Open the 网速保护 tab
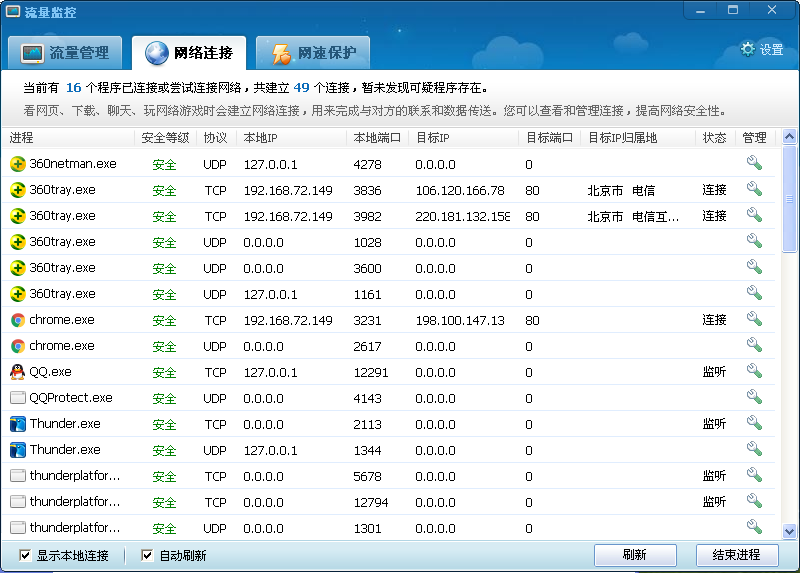Viewport: 800px width, 573px height. coord(312,53)
